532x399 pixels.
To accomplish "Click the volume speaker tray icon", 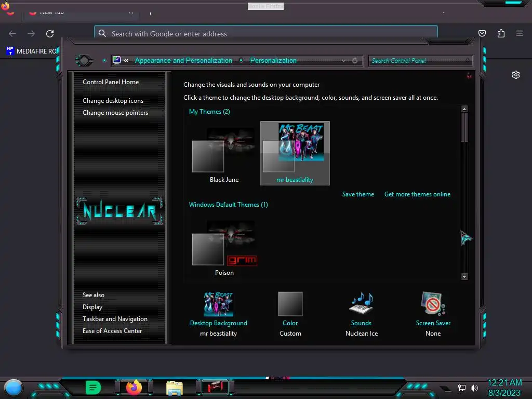I will [474, 388].
